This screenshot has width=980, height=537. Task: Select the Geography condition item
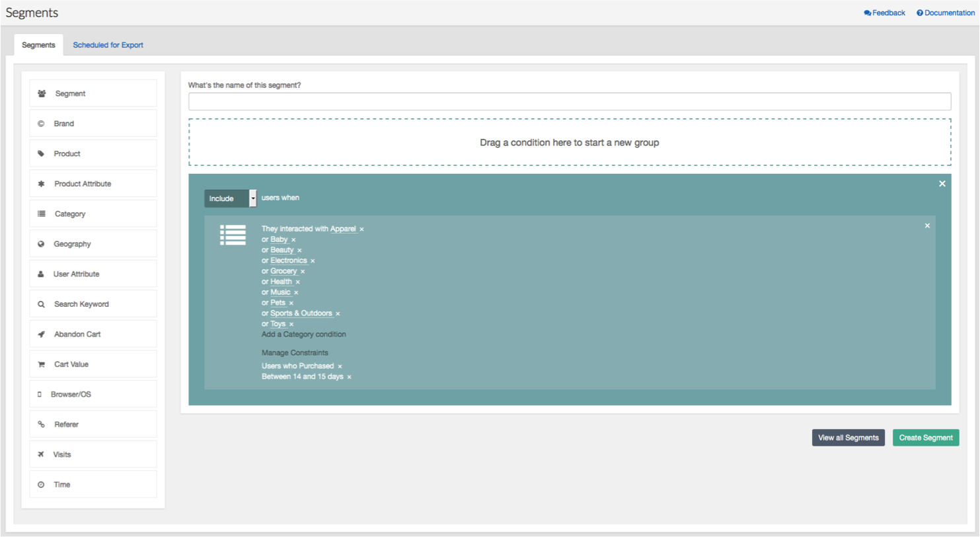(93, 244)
